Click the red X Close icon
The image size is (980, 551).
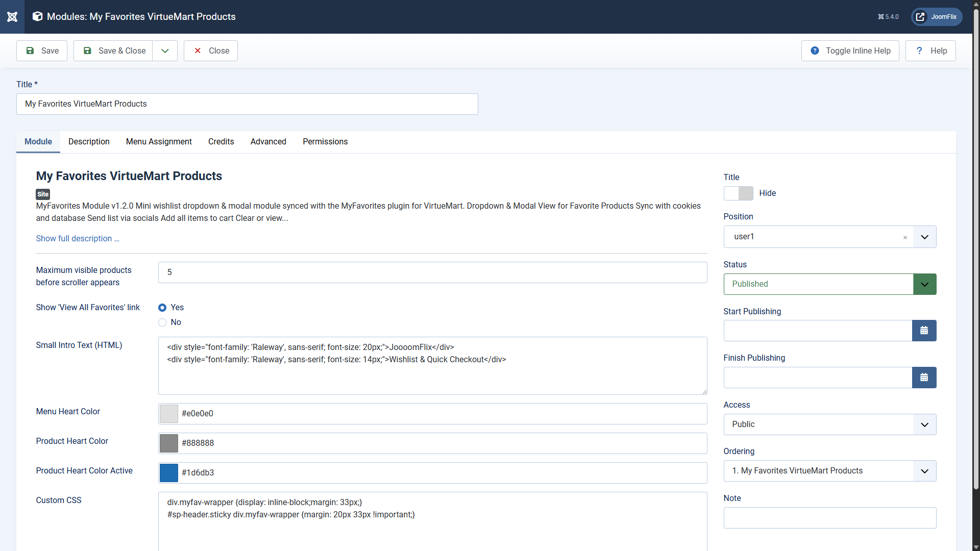198,51
